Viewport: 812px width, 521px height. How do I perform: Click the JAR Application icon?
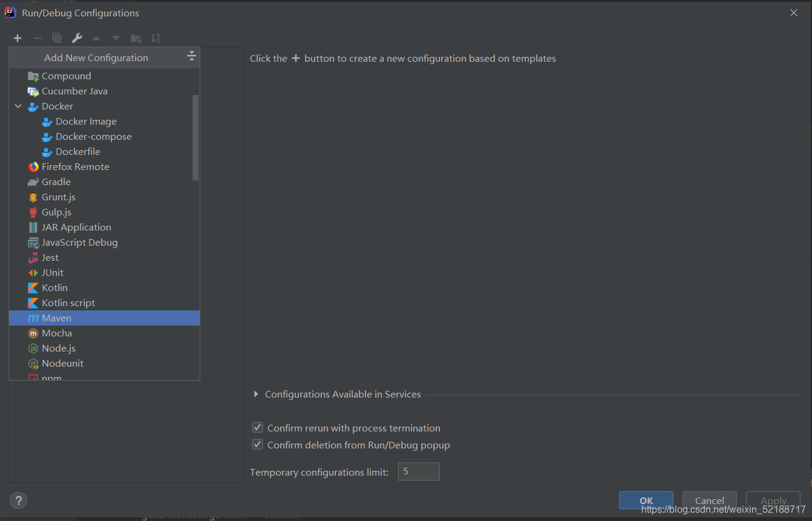[x=33, y=228]
